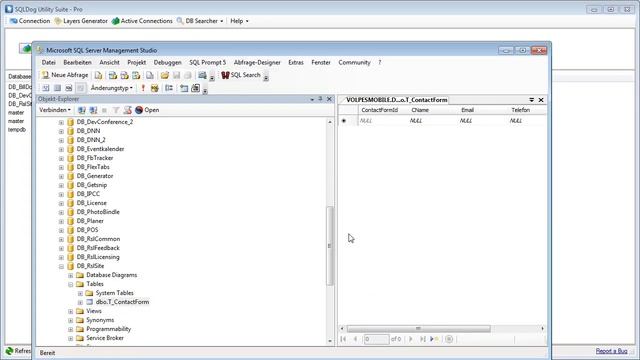Expand the DB_Generator node
Screen dimensions: 640x360
[x=61, y=176]
